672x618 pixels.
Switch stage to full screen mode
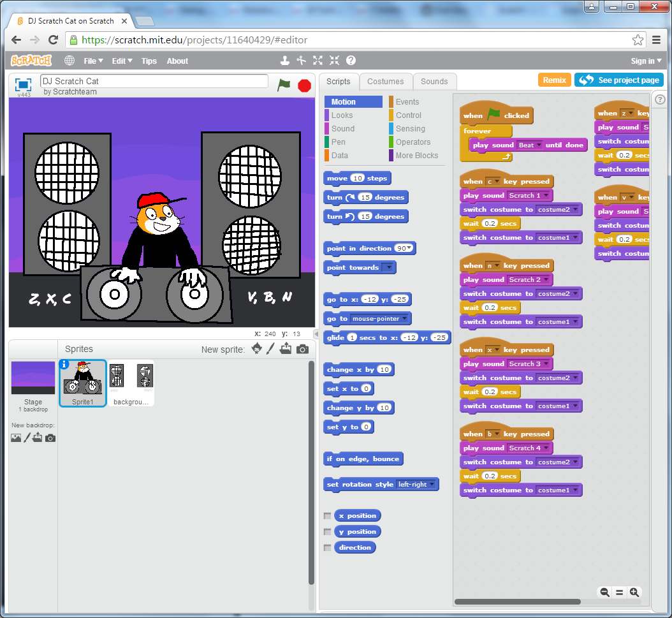point(23,84)
